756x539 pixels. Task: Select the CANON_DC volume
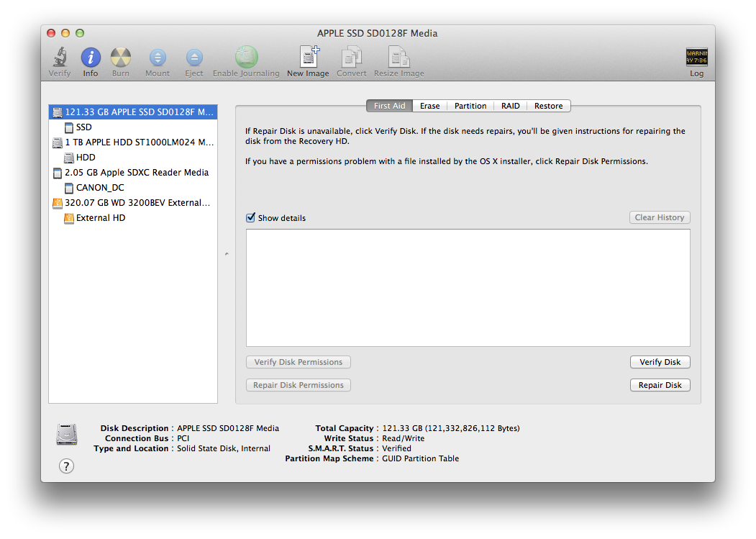pyautogui.click(x=133, y=188)
